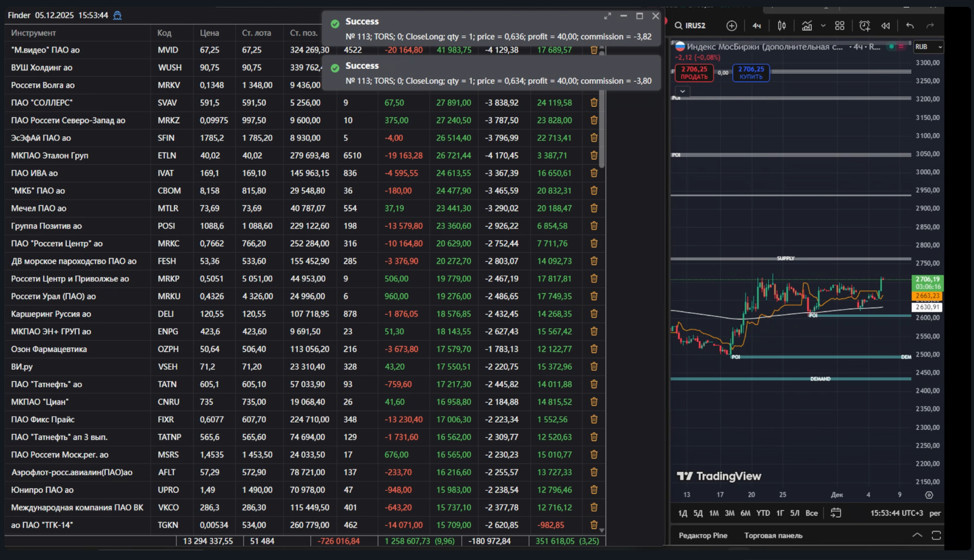Expand the Success notification popup

coord(608,17)
